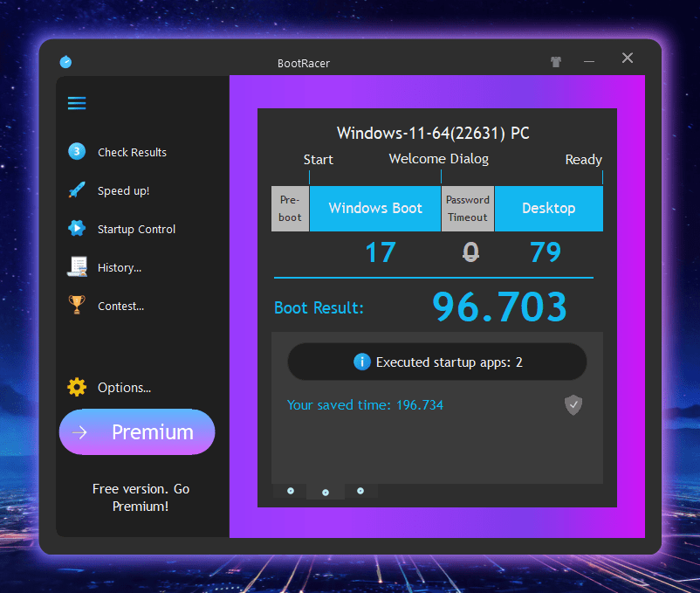Click the Windows-11-64(22631) PC title
700x593 pixels.
(x=433, y=133)
